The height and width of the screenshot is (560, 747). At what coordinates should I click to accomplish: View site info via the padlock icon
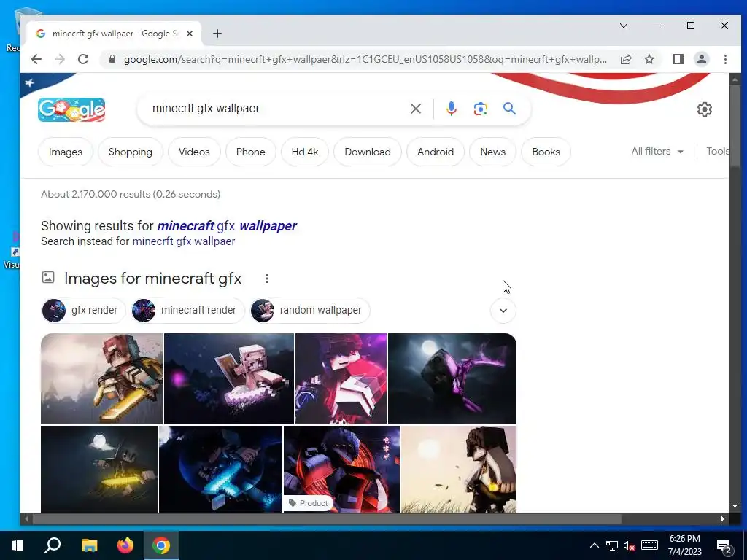[112, 60]
